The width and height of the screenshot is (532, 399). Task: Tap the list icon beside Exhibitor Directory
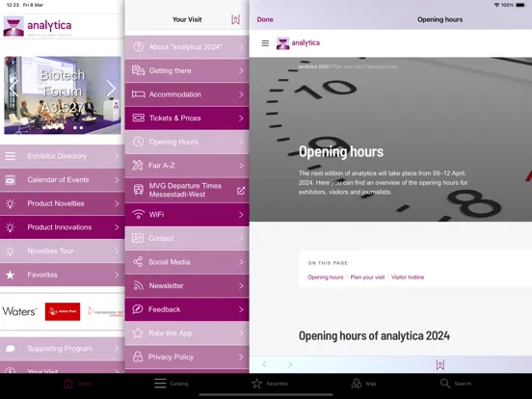point(11,156)
